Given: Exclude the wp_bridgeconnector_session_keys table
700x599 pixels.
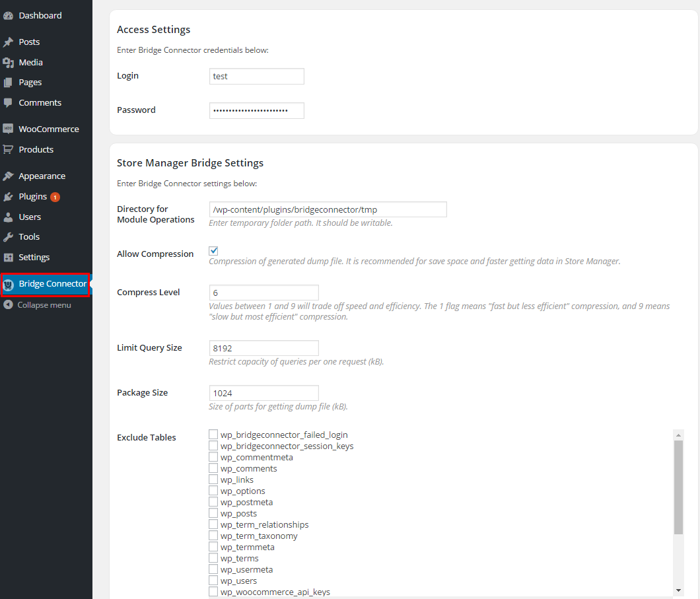Looking at the screenshot, I should click(x=213, y=446).
